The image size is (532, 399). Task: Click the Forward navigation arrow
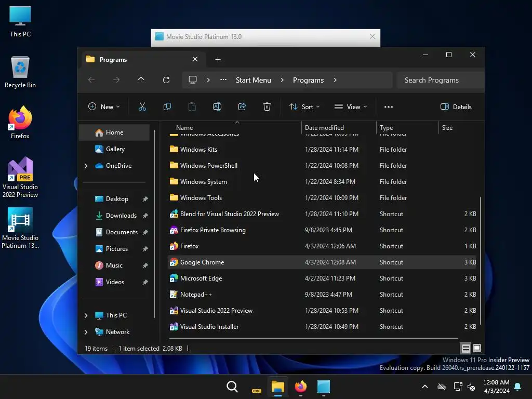[x=116, y=80]
